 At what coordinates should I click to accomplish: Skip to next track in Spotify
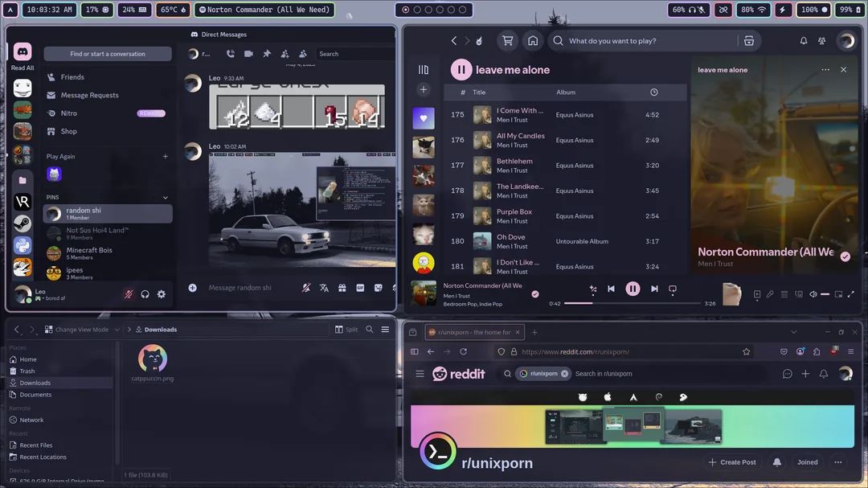pos(654,289)
